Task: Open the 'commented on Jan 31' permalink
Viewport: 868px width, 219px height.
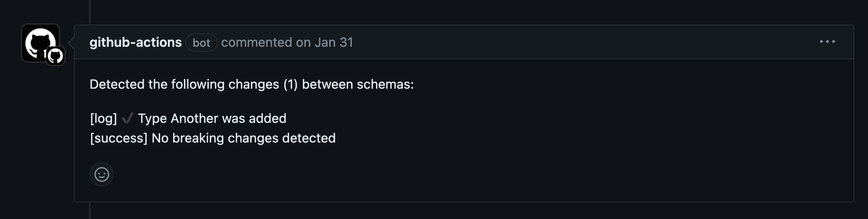Action: (x=287, y=42)
